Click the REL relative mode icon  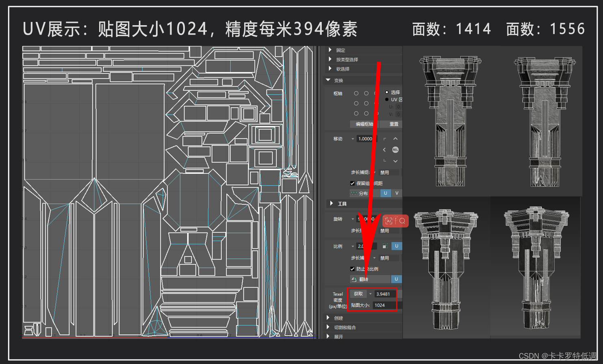tap(395, 150)
